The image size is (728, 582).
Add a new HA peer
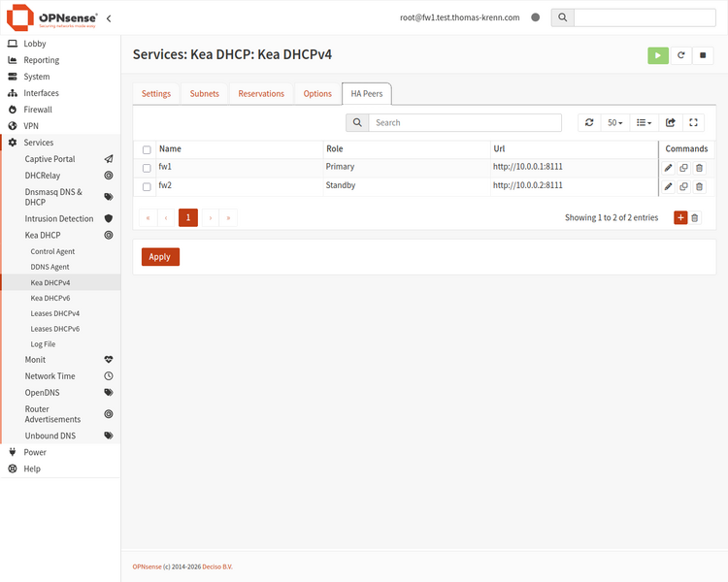[x=680, y=217]
